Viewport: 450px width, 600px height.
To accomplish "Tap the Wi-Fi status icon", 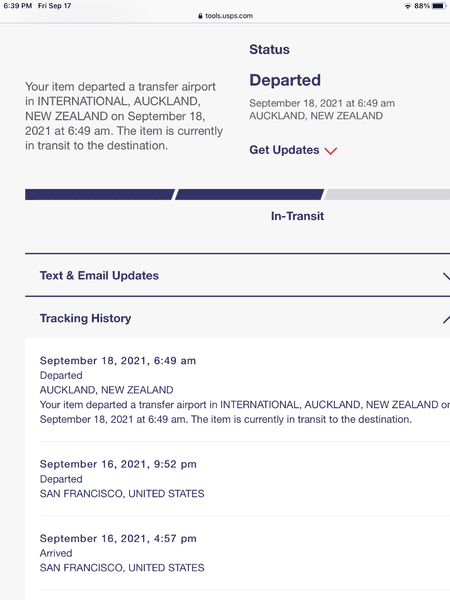I will pos(408,6).
